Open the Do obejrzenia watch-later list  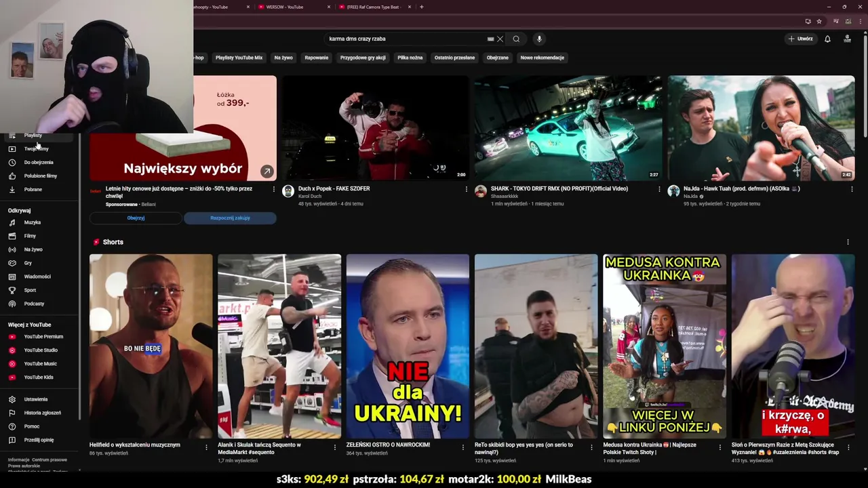click(39, 162)
